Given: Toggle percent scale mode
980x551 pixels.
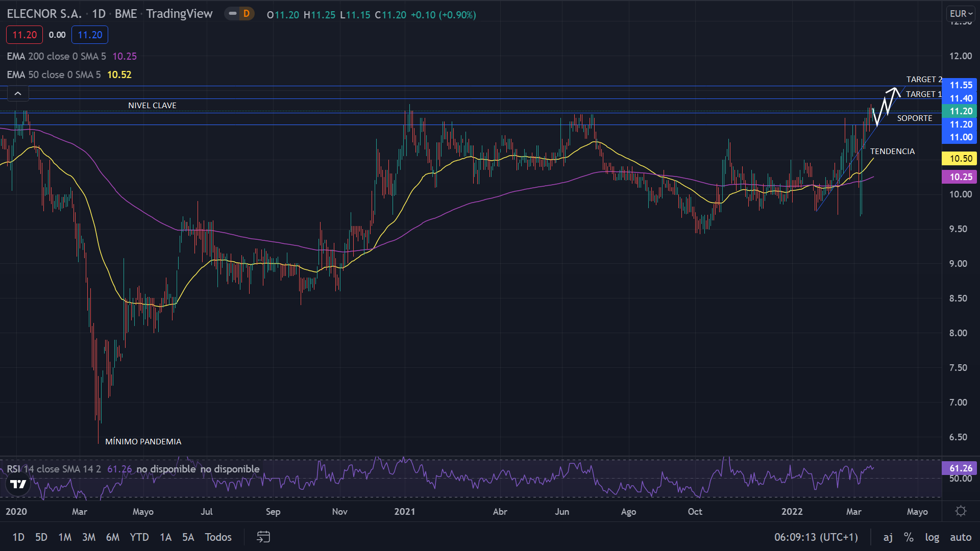Looking at the screenshot, I should (x=909, y=537).
